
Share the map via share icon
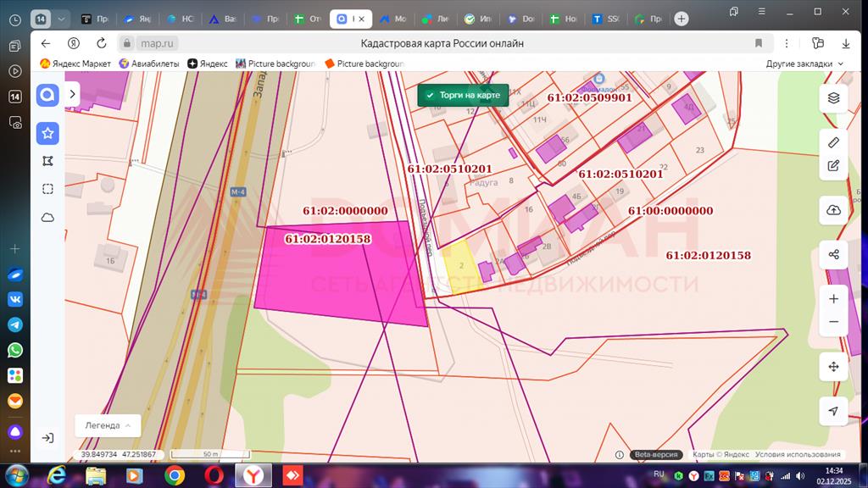[833, 254]
